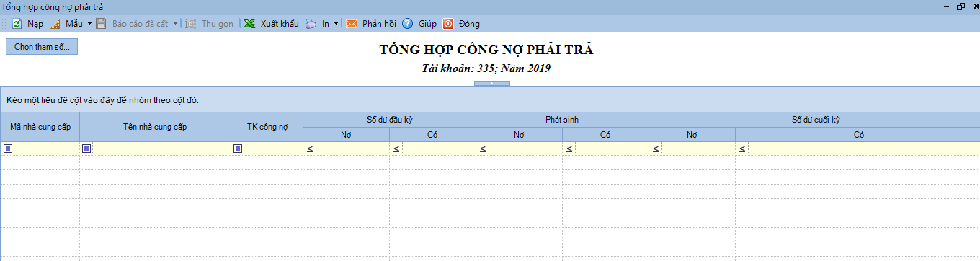Open the Mẫu template icon
The width and height of the screenshot is (980, 261).
pyautogui.click(x=55, y=24)
